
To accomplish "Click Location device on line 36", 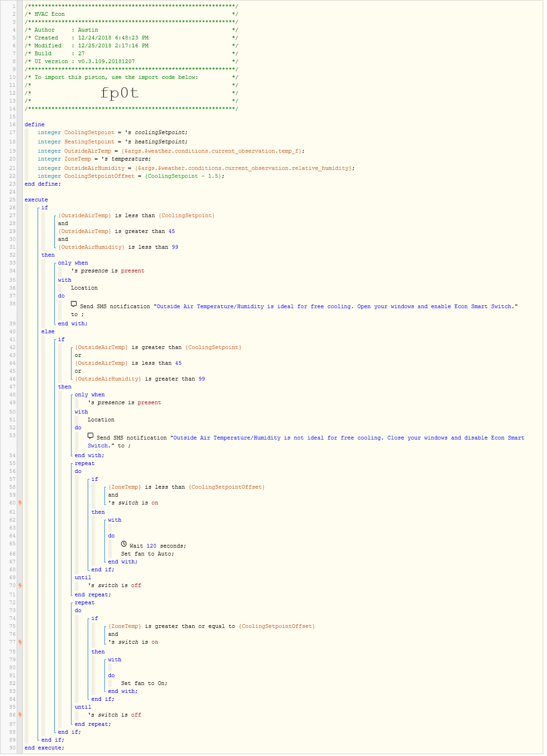I will [x=85, y=288].
